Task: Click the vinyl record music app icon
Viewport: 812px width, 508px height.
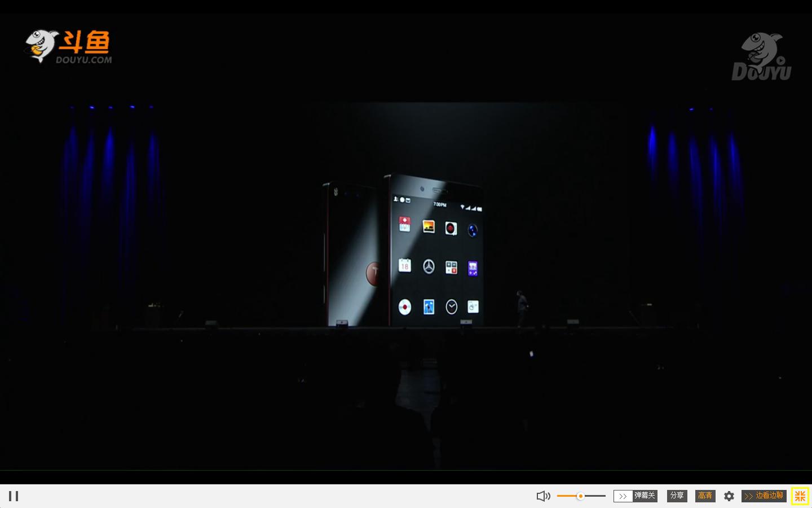Action: click(451, 229)
